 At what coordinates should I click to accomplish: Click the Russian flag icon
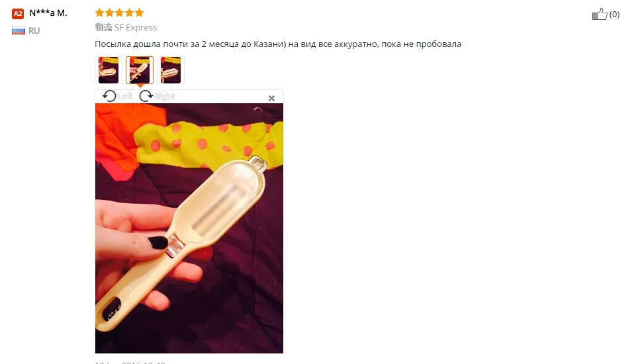pyautogui.click(x=18, y=30)
